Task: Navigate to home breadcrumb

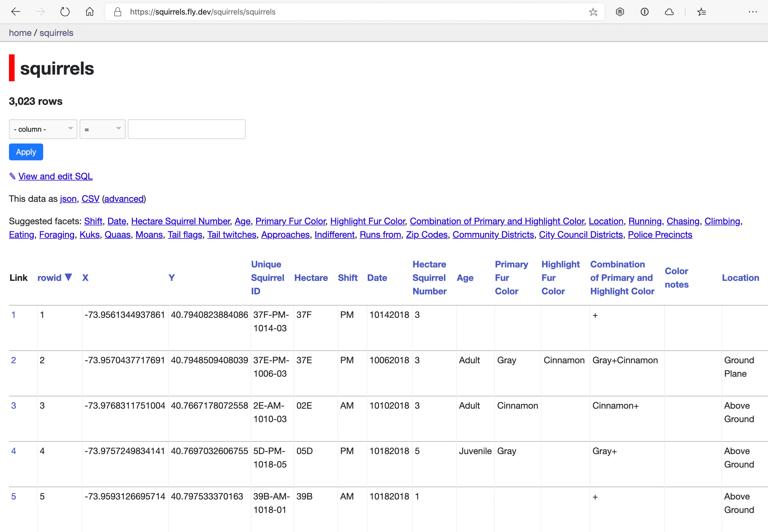Action: pyautogui.click(x=20, y=33)
